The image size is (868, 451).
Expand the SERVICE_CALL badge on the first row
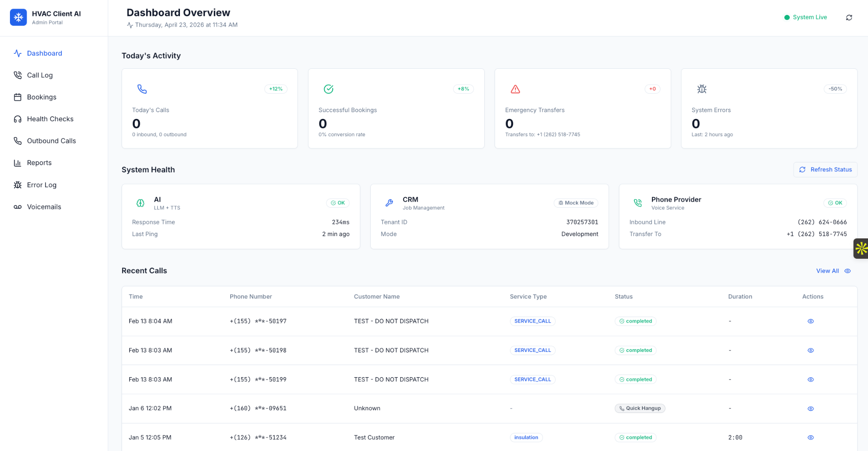click(x=533, y=321)
